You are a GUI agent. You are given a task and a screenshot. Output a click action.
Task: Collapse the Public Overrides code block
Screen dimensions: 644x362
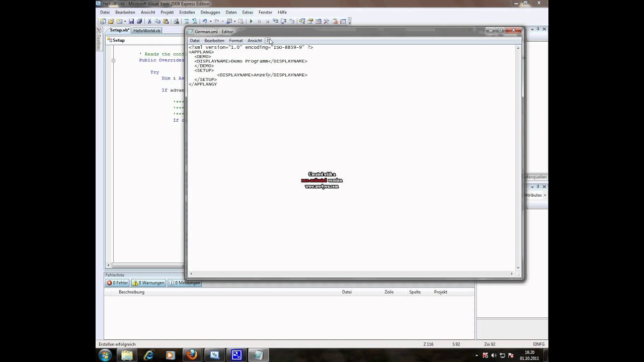pyautogui.click(x=113, y=60)
